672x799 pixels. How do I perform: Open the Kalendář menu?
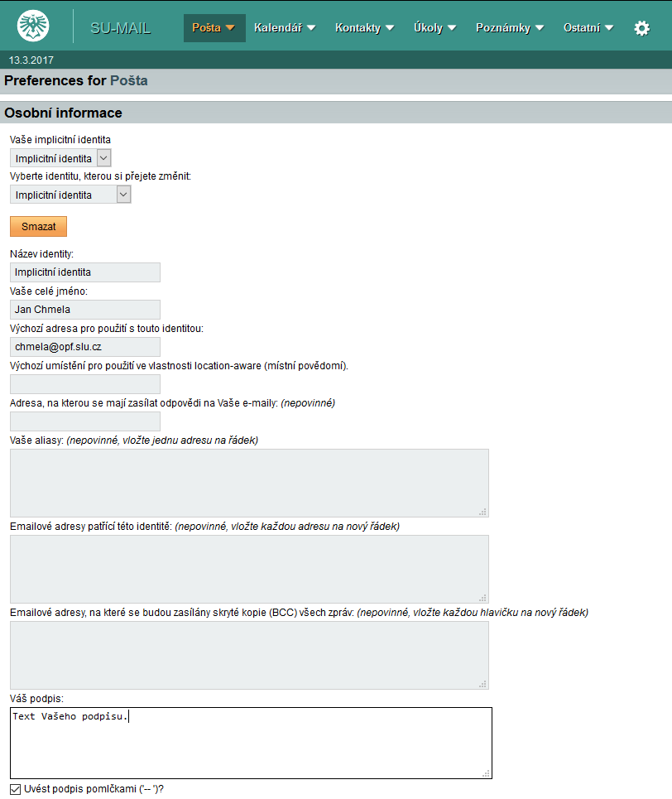(285, 28)
